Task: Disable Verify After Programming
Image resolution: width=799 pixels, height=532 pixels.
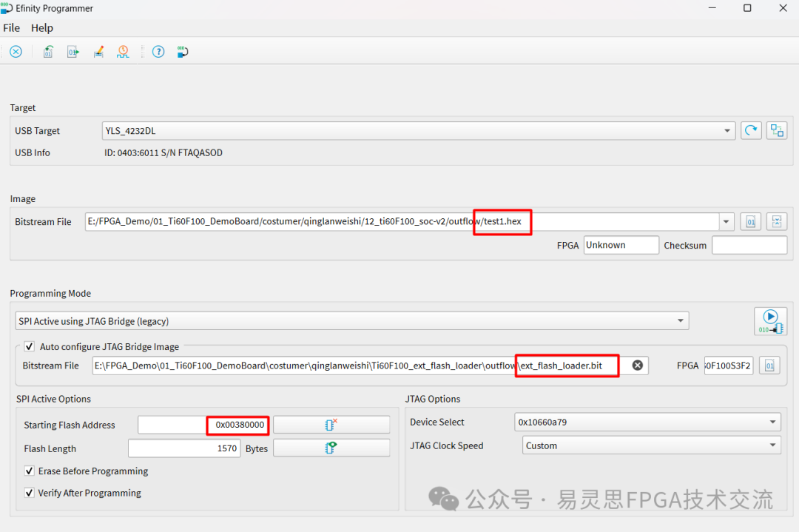Action: point(30,493)
